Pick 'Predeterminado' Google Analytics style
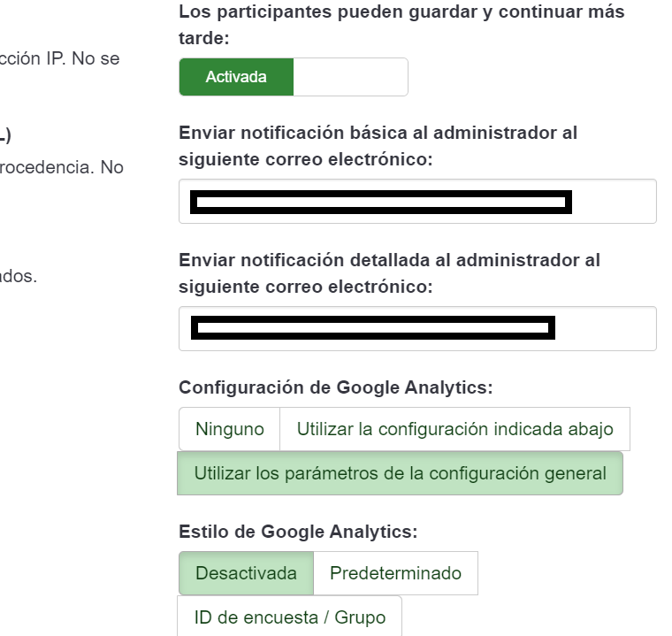Image resolution: width=672 pixels, height=636 pixels. pos(395,573)
